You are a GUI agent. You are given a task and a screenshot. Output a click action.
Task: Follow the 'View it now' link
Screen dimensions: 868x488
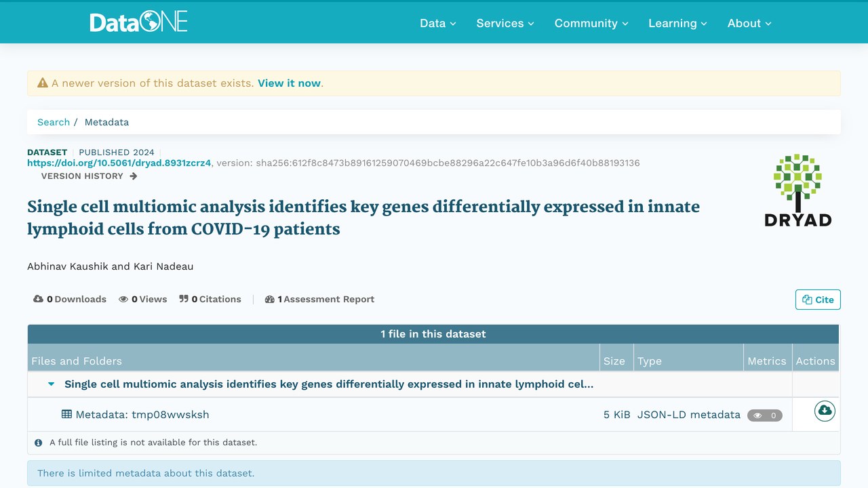tap(289, 83)
